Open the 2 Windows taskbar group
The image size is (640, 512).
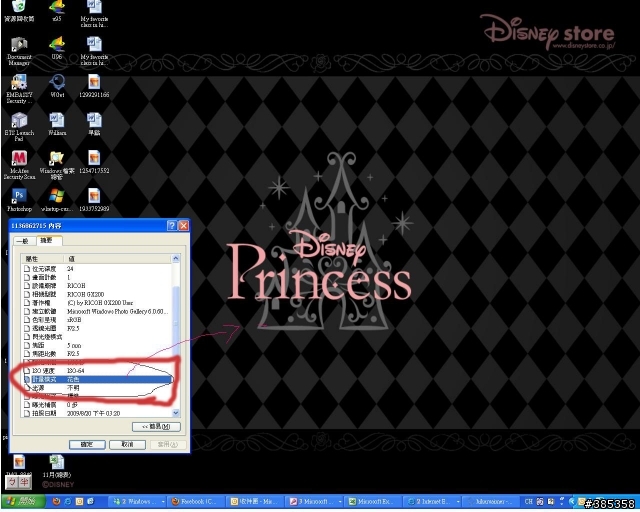[138, 501]
